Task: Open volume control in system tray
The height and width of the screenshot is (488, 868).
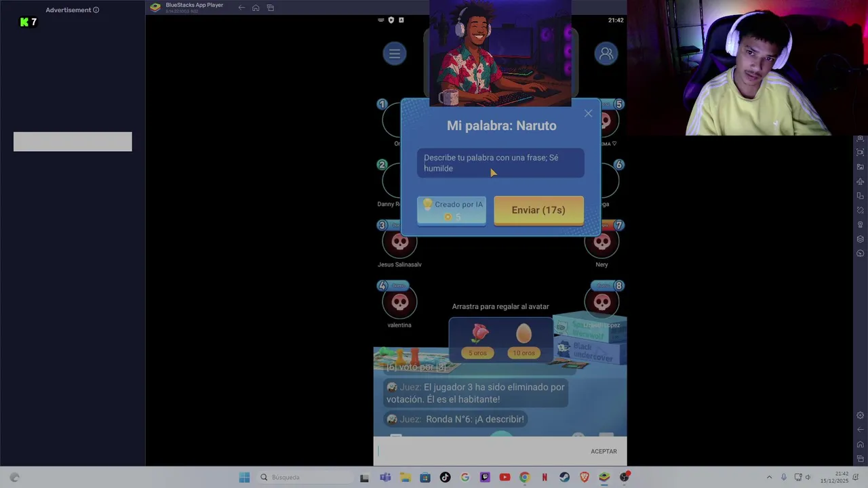Action: pos(808,477)
